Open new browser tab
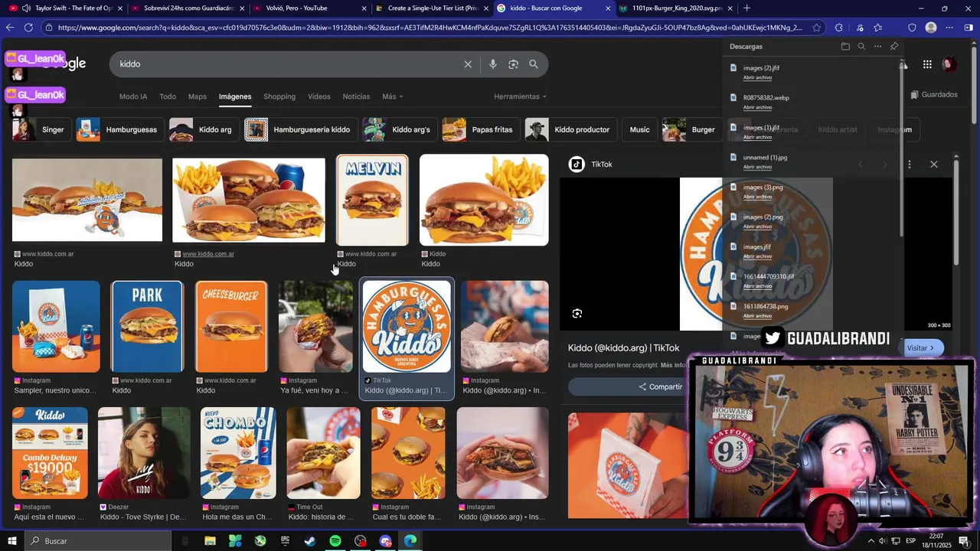Screen dimensions: 980x551 [746, 8]
